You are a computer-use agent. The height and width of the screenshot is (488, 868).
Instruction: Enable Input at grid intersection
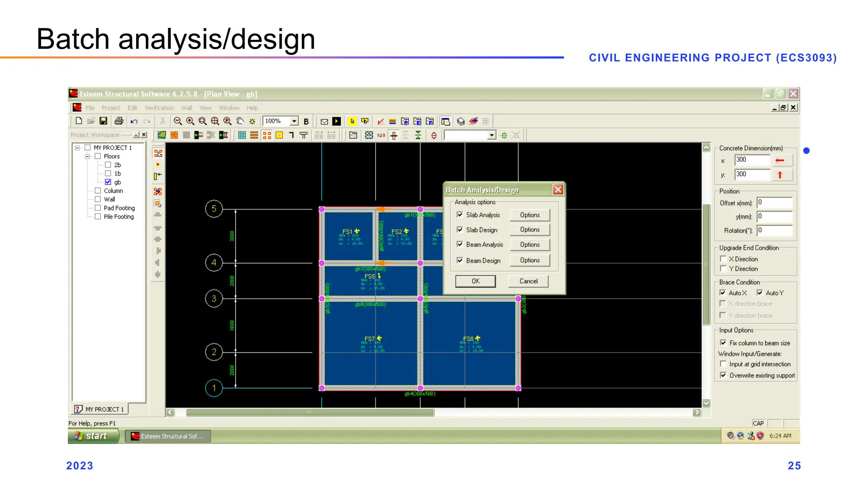click(x=723, y=364)
